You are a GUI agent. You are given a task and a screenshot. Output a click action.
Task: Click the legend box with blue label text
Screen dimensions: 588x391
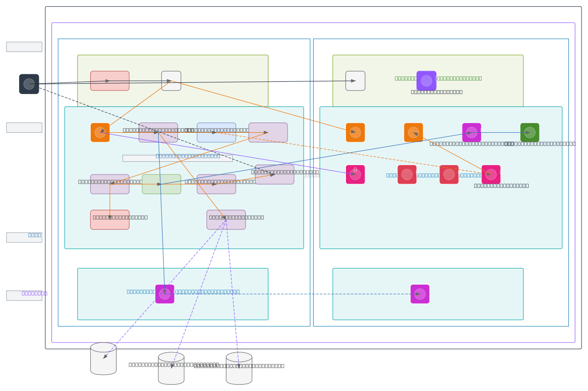coord(24,237)
